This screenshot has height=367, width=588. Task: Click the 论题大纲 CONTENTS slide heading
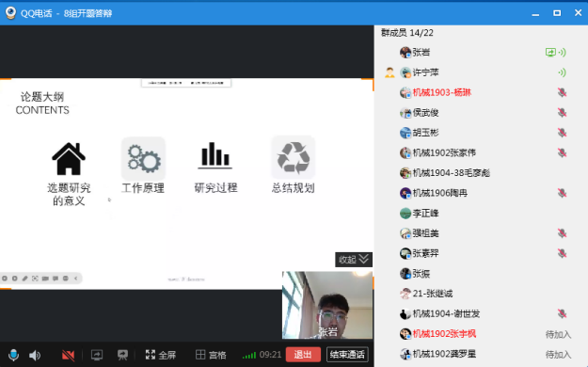click(x=42, y=104)
